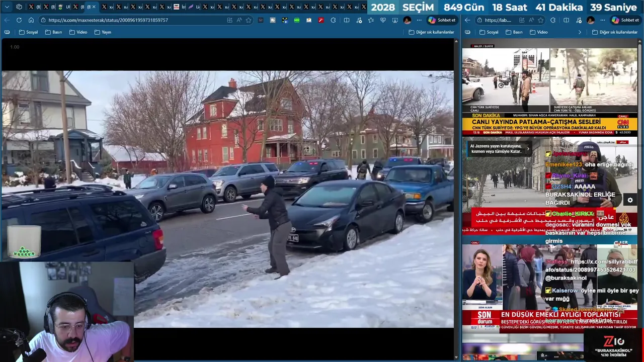Open favorites list in left browser toolbar
The image size is (644, 362).
[371, 20]
